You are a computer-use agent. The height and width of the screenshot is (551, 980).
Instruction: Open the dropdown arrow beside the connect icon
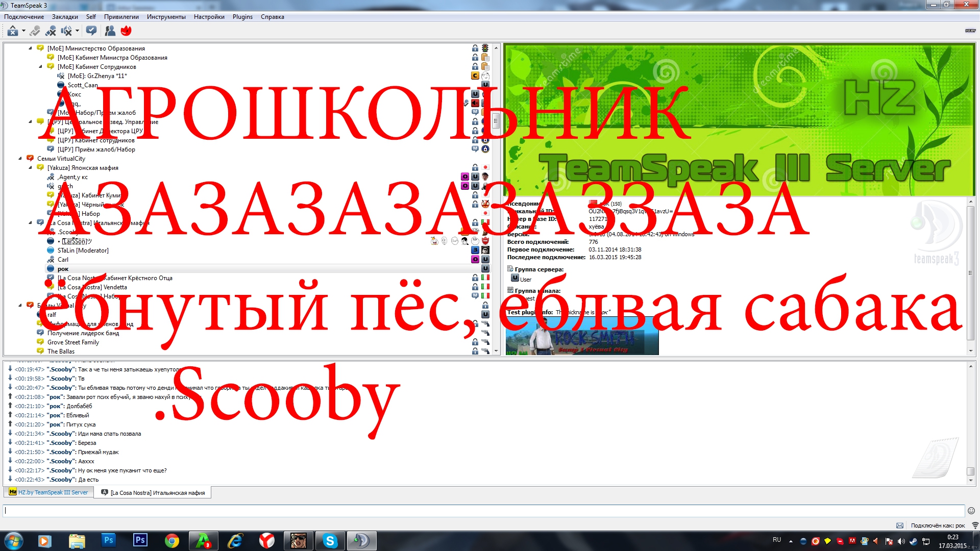[23, 31]
